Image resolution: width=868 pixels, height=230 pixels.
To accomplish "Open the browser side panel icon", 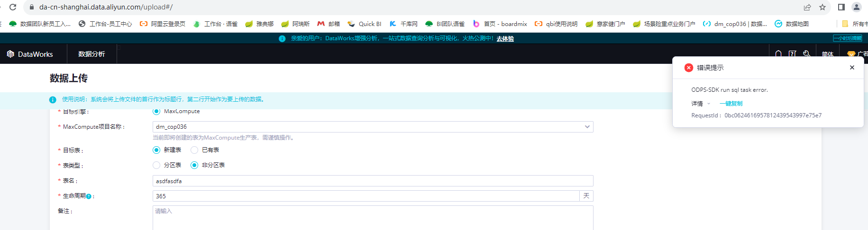I will pos(841,7).
